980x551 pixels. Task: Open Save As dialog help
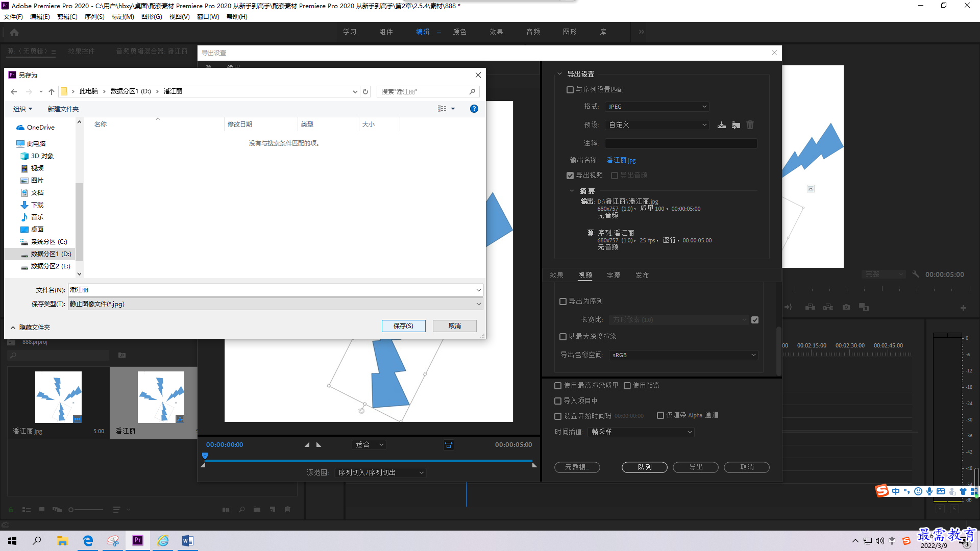(474, 109)
